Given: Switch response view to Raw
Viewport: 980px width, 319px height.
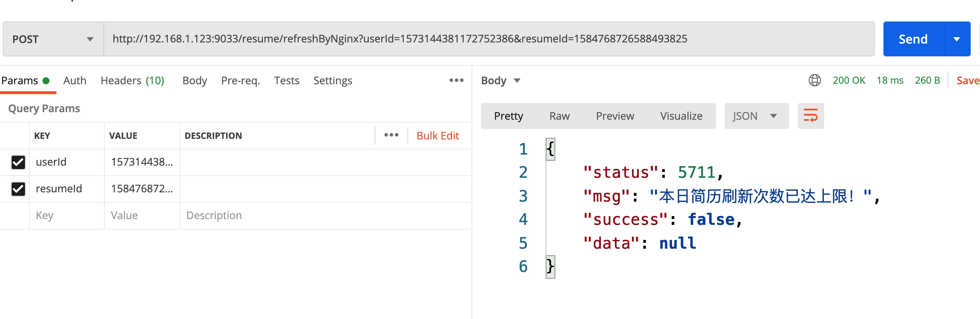Looking at the screenshot, I should [x=559, y=116].
